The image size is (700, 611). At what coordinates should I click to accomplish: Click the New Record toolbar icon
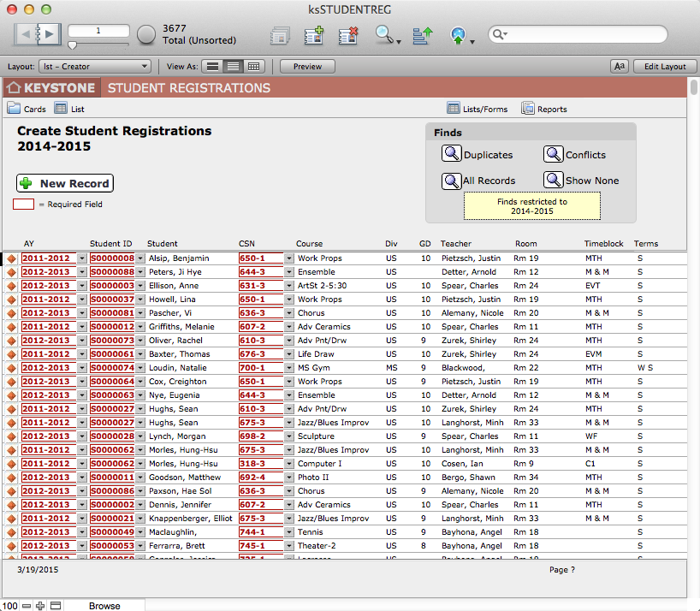[313, 35]
